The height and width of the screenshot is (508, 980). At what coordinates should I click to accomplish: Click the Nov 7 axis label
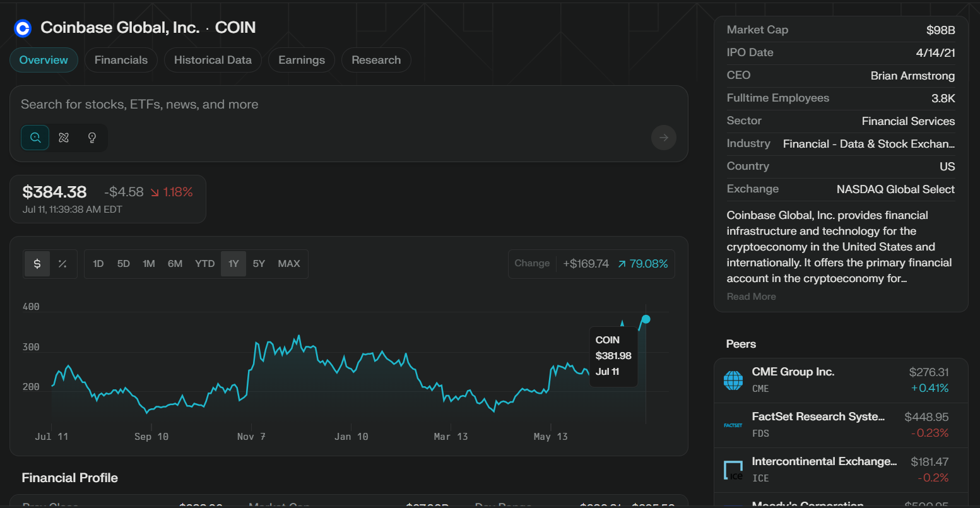[x=251, y=437]
